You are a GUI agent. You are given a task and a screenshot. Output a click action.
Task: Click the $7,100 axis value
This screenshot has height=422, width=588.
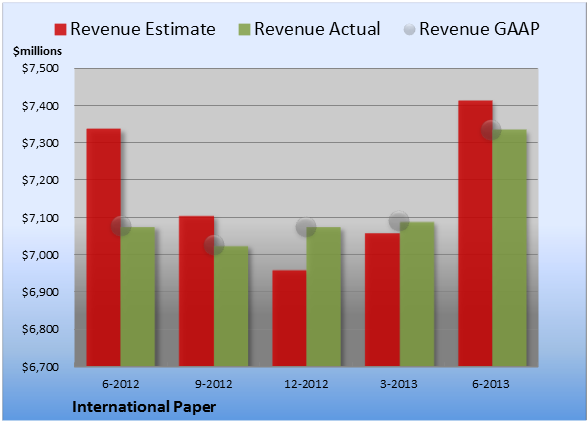(x=40, y=218)
